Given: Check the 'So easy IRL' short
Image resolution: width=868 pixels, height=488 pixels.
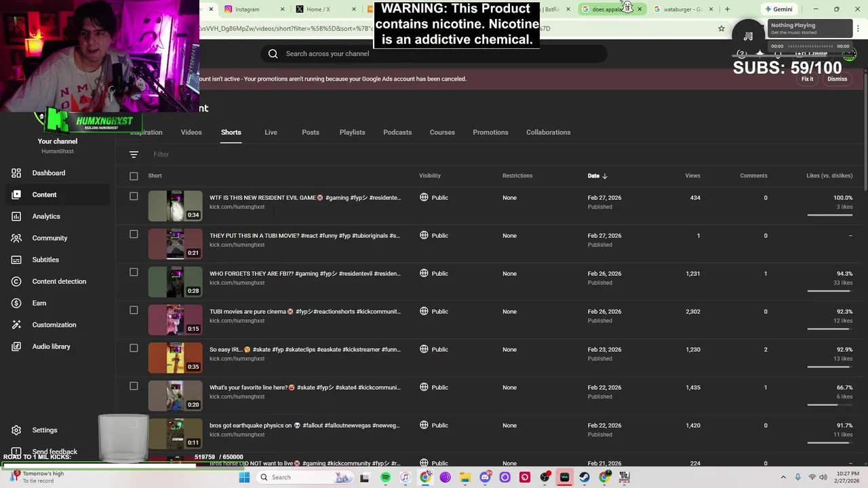Looking at the screenshot, I should pyautogui.click(x=134, y=348).
